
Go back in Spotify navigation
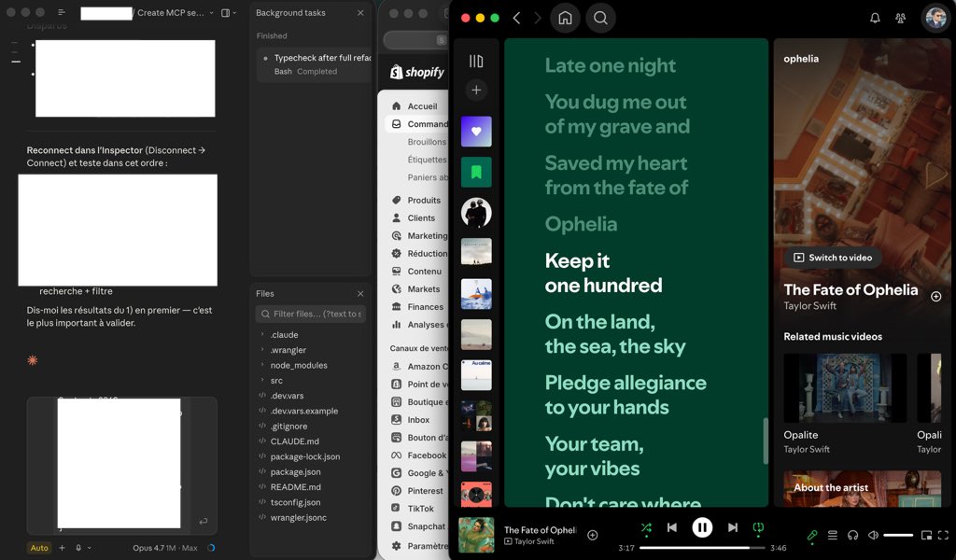click(516, 19)
